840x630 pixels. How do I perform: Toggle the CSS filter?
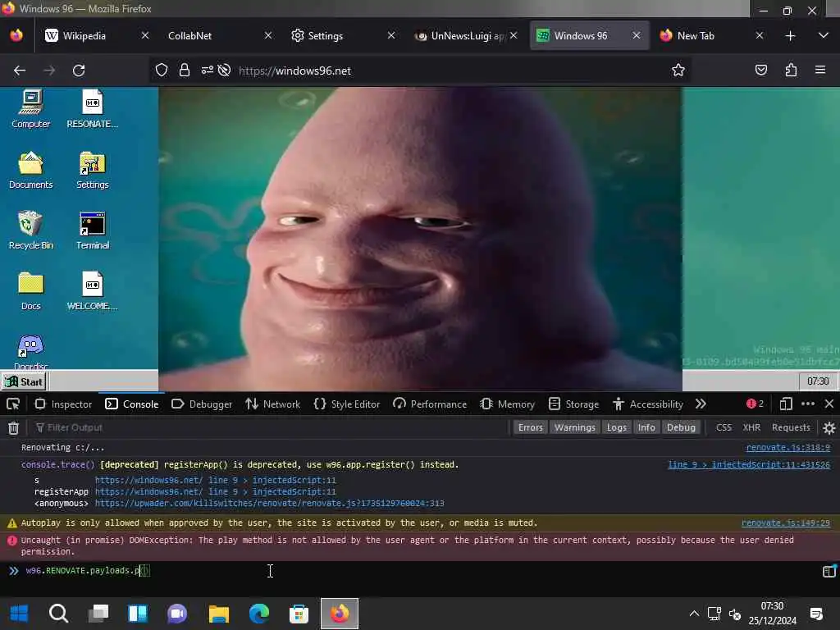[724, 427]
